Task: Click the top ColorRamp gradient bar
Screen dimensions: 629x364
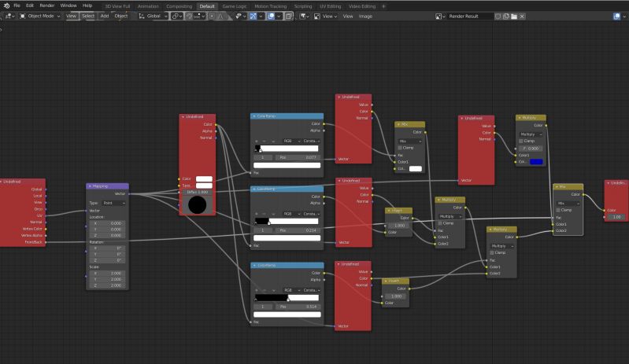Action: coord(287,149)
